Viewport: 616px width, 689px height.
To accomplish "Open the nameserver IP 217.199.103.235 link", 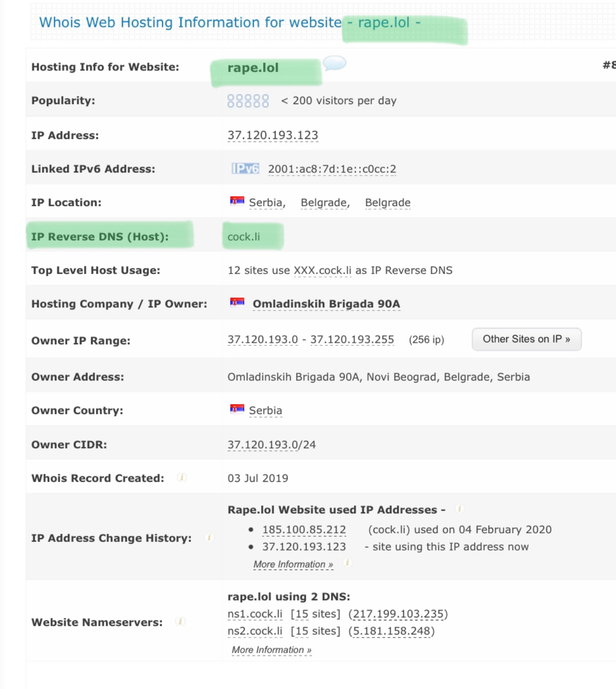I will coord(398,614).
